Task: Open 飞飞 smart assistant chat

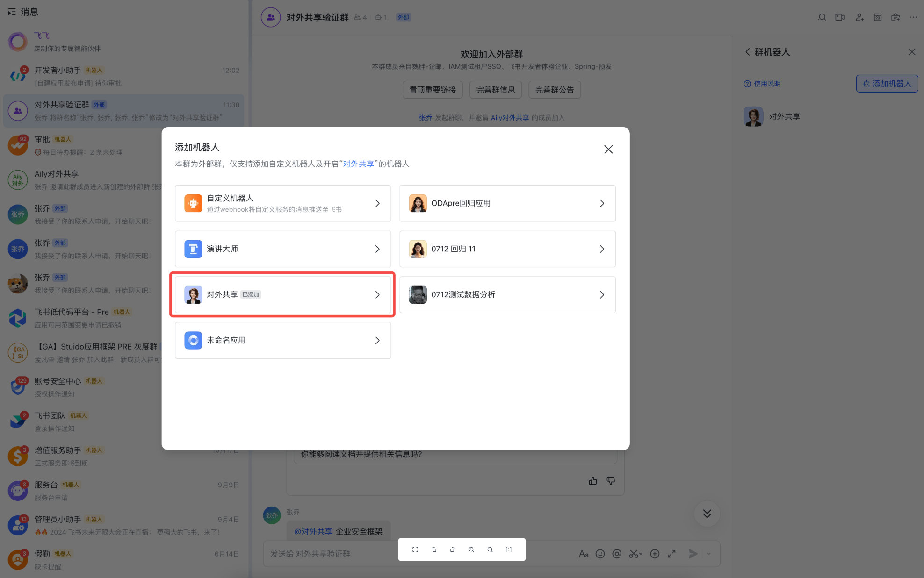Action: (x=123, y=42)
